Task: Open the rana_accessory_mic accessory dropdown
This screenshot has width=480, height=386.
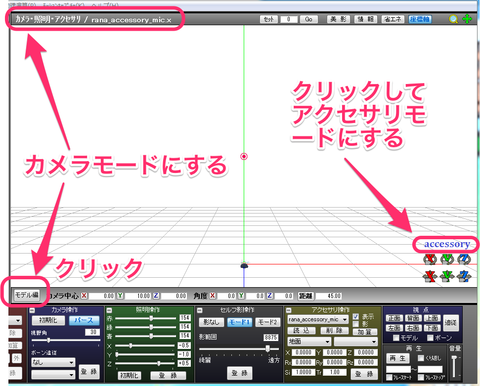Action: point(318,320)
